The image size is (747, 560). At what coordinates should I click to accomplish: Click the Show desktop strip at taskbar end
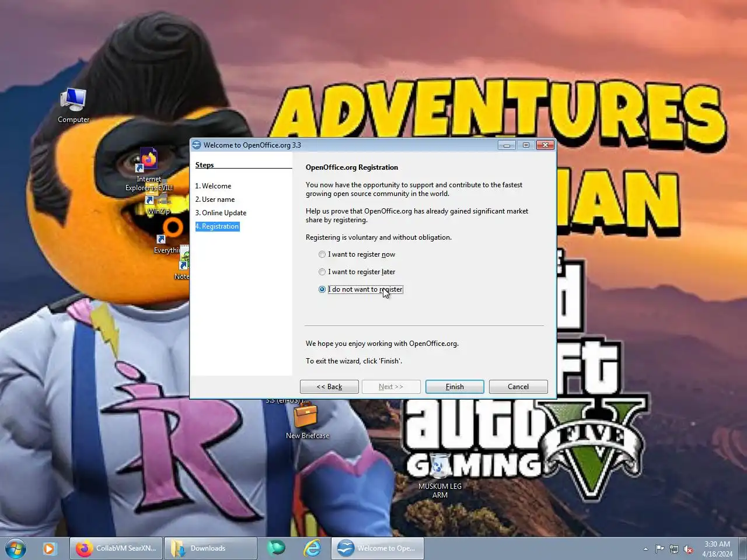click(742, 548)
